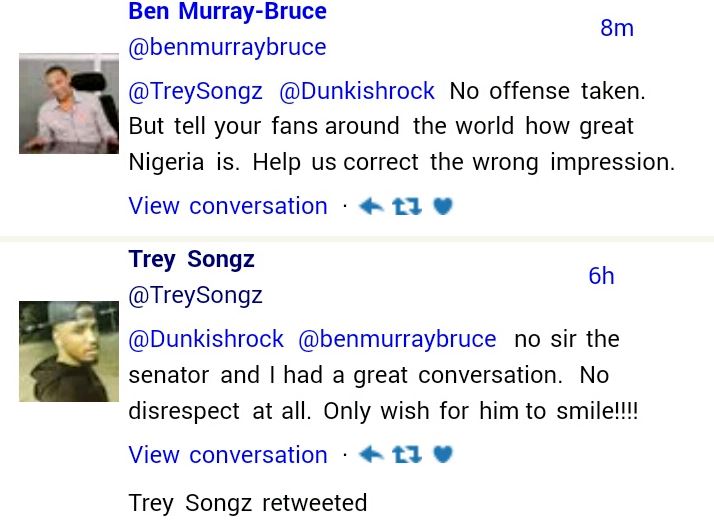View conversation under Trey Songz's tweet
Screen dimensions: 714x520
(228, 455)
